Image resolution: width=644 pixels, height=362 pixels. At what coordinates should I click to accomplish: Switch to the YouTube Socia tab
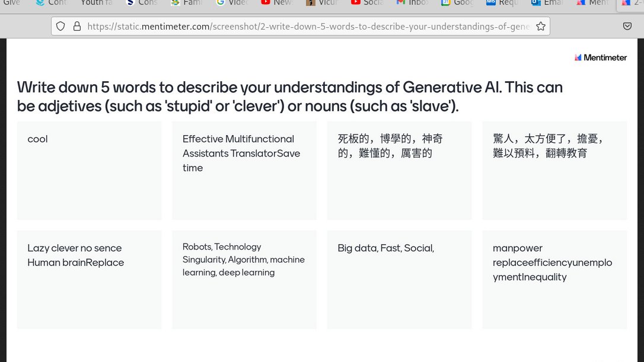pyautogui.click(x=367, y=3)
